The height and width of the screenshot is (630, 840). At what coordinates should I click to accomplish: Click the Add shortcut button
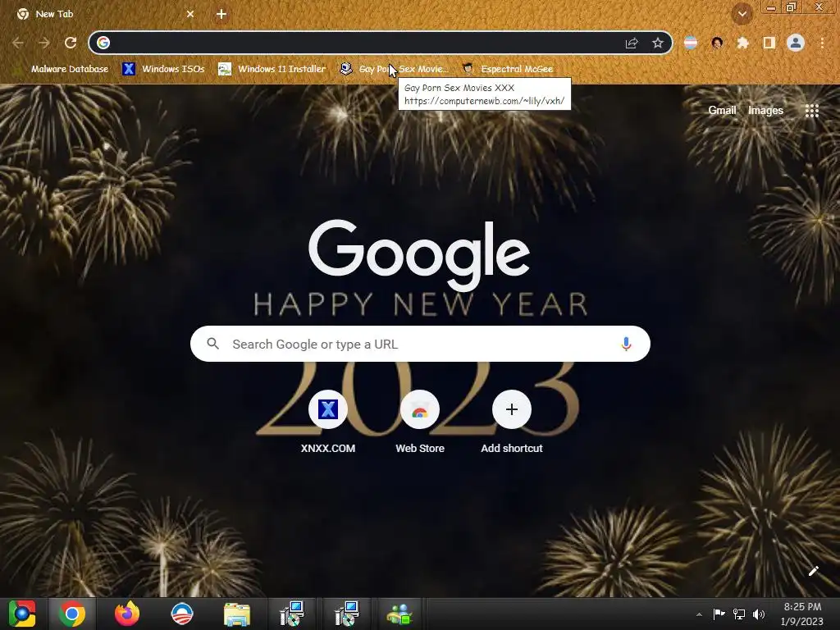pos(512,422)
